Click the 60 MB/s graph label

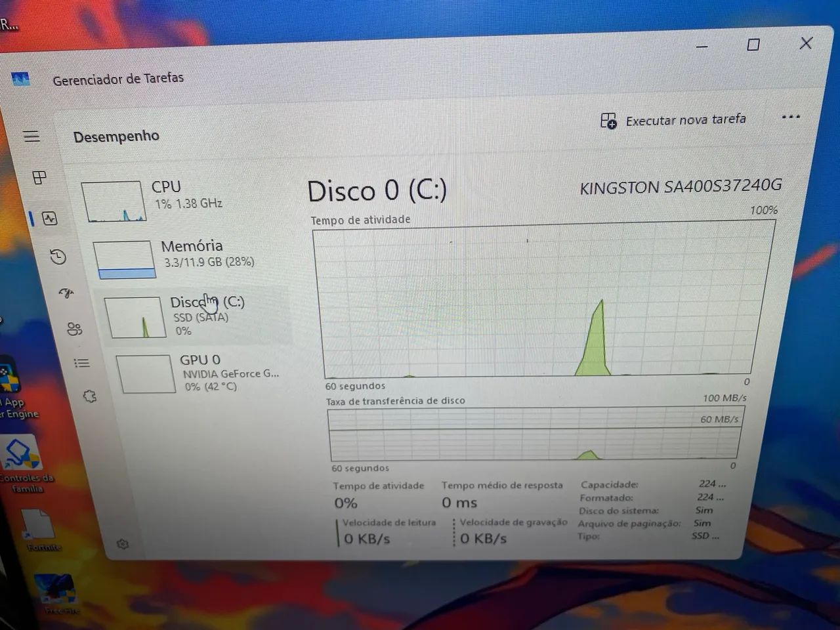pos(719,419)
